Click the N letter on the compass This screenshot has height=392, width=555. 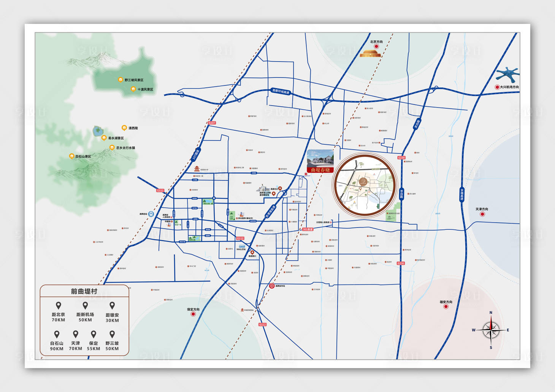(491, 313)
